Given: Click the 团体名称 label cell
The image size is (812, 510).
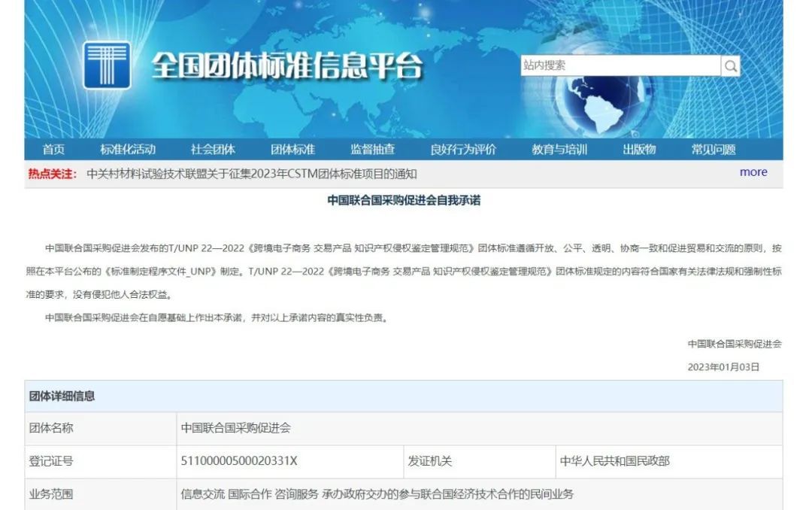Looking at the screenshot, I should (x=101, y=428).
